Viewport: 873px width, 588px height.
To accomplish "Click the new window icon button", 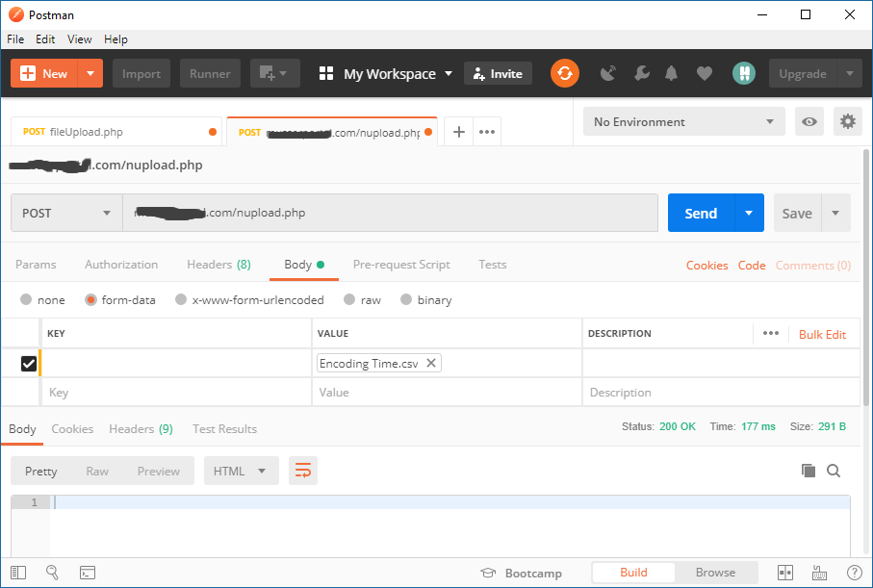I will click(274, 73).
